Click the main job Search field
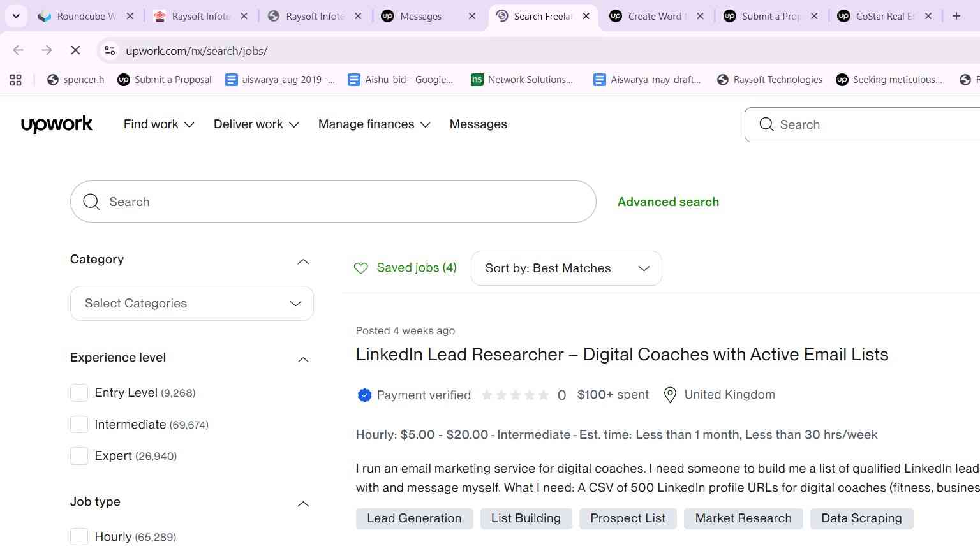Viewport: 980px width, 551px height. pos(333,202)
